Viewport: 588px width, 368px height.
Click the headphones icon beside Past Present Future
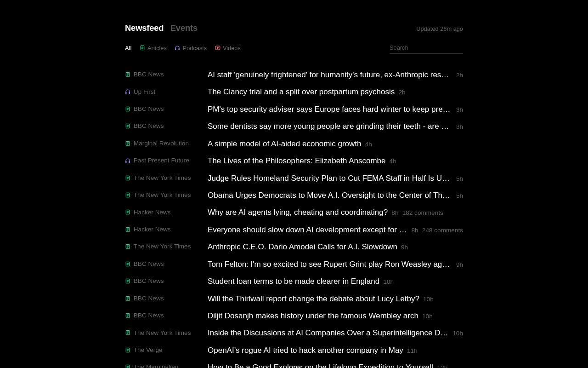click(x=128, y=161)
